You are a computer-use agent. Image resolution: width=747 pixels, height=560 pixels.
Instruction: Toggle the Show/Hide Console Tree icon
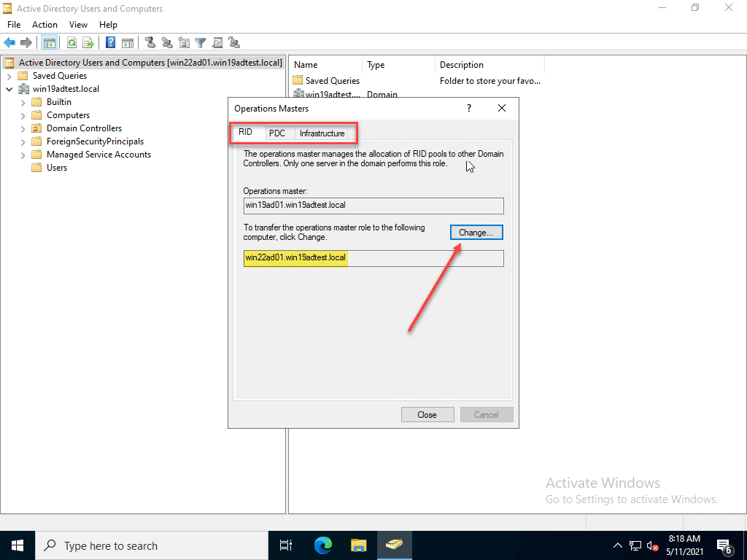click(49, 42)
